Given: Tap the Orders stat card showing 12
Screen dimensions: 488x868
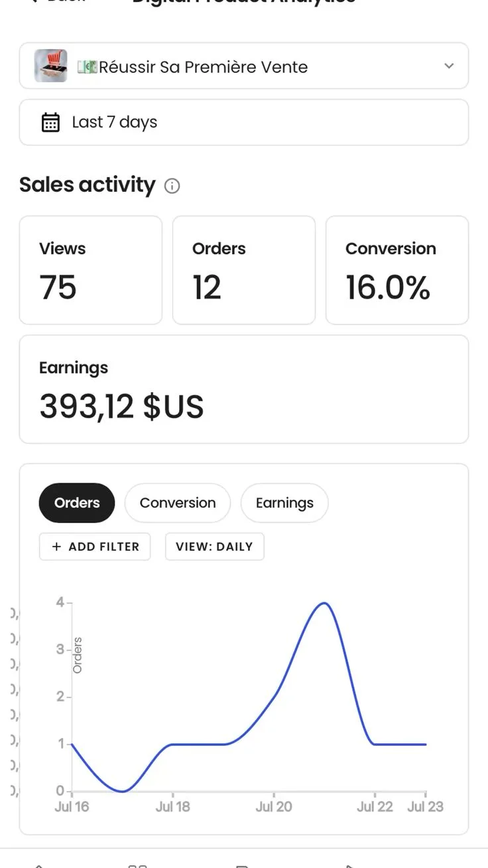Looking at the screenshot, I should point(244,270).
